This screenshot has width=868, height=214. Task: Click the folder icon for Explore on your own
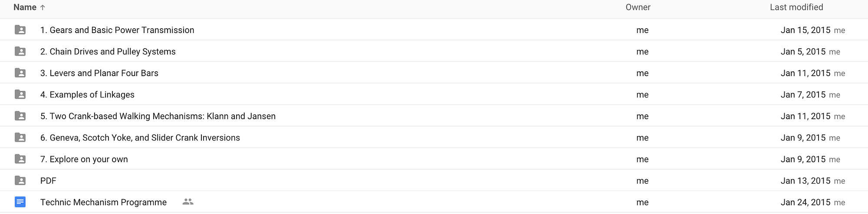point(20,159)
